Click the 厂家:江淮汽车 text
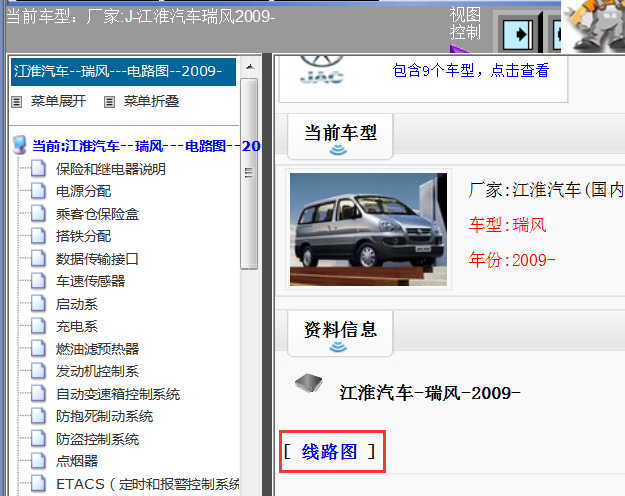The width and height of the screenshot is (625, 496). [x=546, y=190]
